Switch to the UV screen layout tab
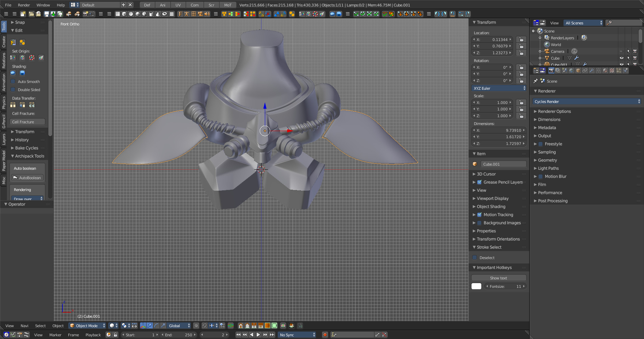 coord(178,5)
